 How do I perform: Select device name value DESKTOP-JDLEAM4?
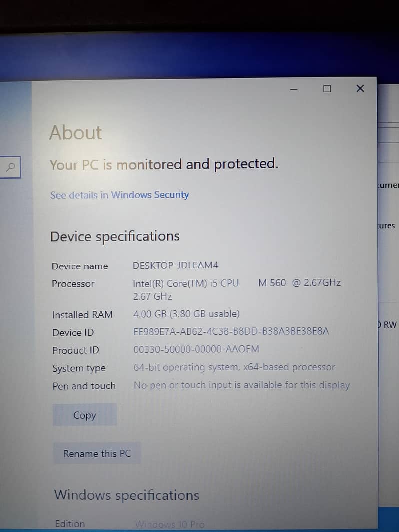tap(176, 266)
